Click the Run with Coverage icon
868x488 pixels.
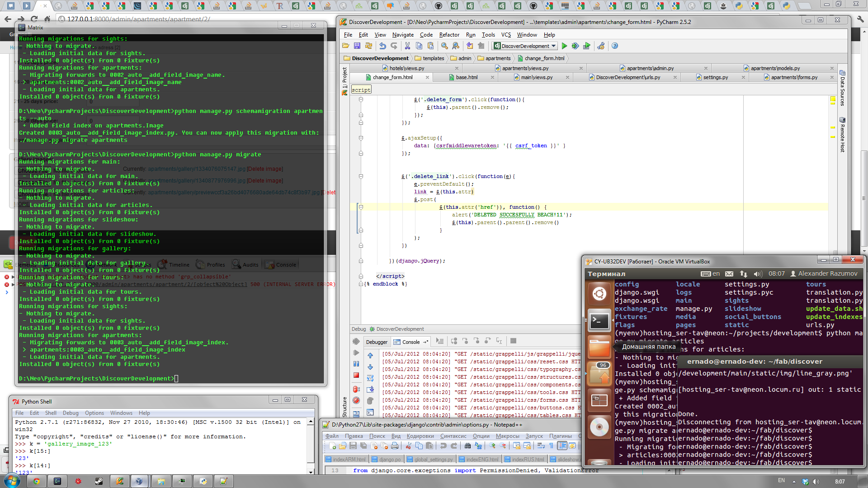pos(587,46)
